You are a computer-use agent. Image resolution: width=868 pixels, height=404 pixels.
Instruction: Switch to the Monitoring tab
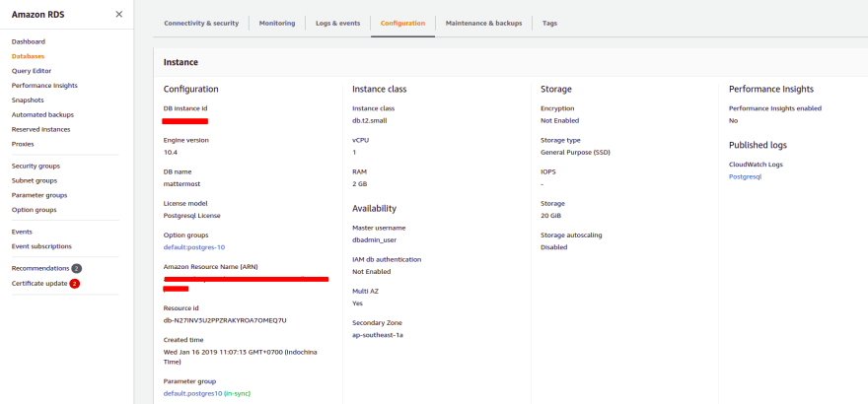tap(277, 24)
